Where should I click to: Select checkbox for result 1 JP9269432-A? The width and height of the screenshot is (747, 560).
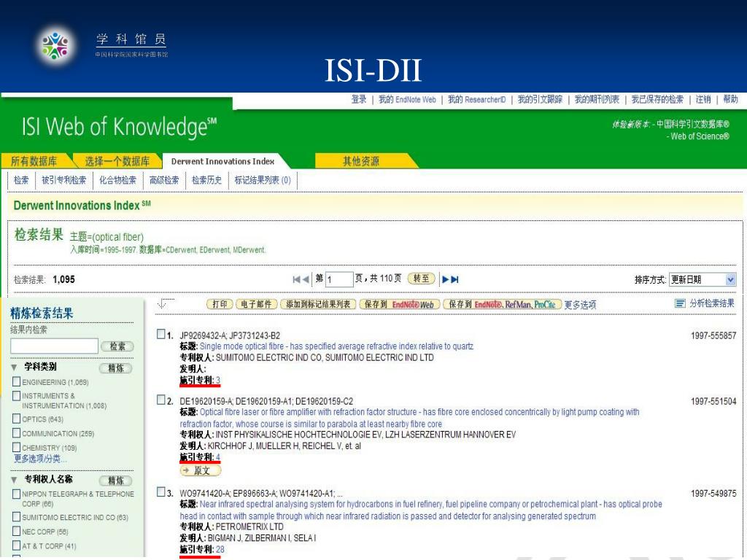(161, 334)
